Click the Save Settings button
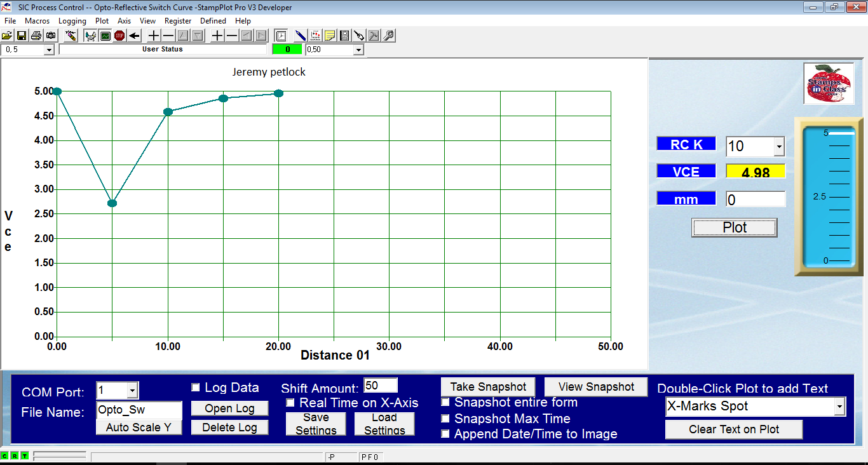This screenshot has height=465, width=868. [316, 424]
